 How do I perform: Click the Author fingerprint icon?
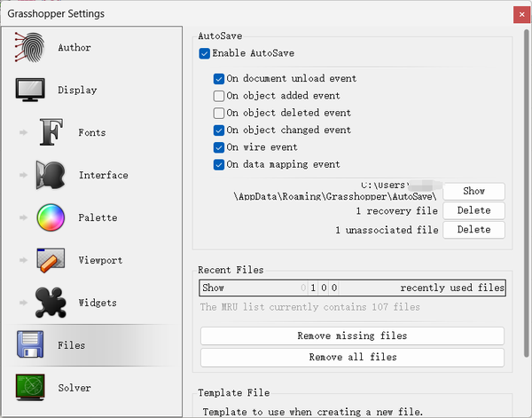click(x=30, y=48)
